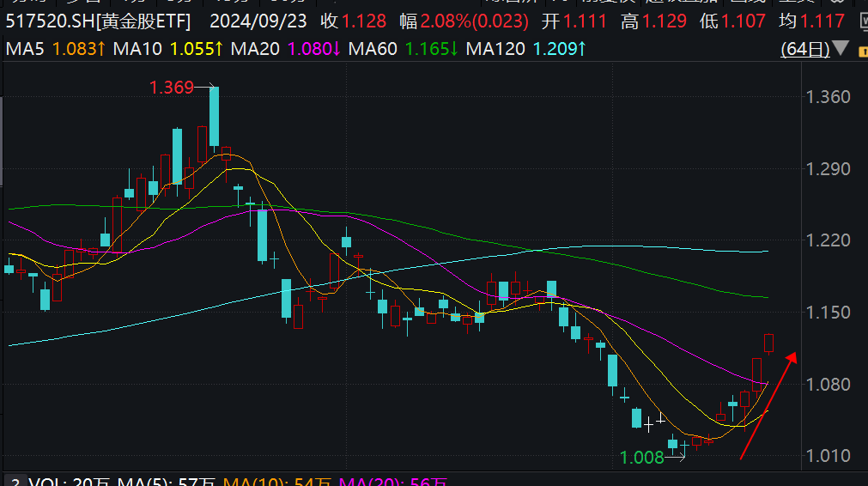Screen dimensions: 868x486
Task: Select the red upward trend arrow annotation
Action: pyautogui.click(x=768, y=405)
